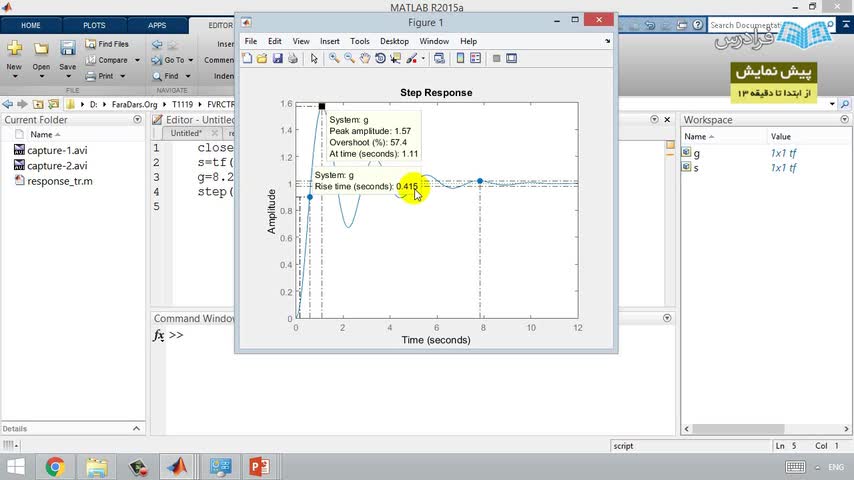The width and height of the screenshot is (854, 480).
Task: Select the Rotate 3D tool
Action: point(380,58)
